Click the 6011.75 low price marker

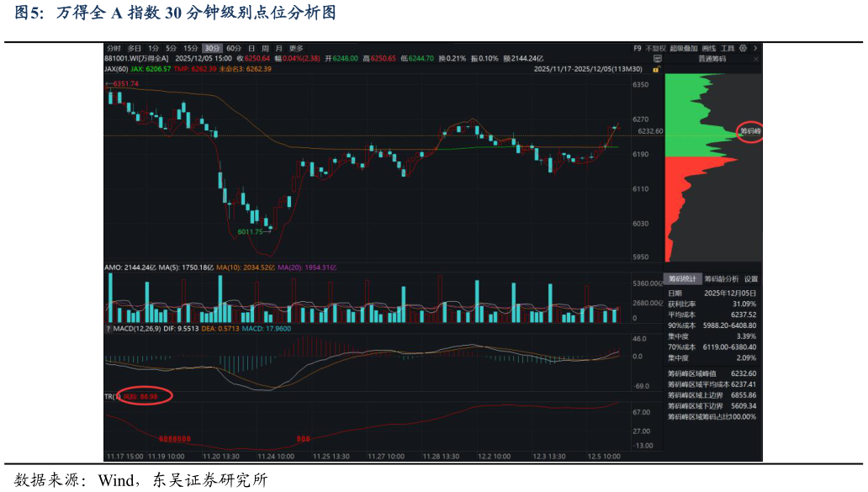pos(250,232)
